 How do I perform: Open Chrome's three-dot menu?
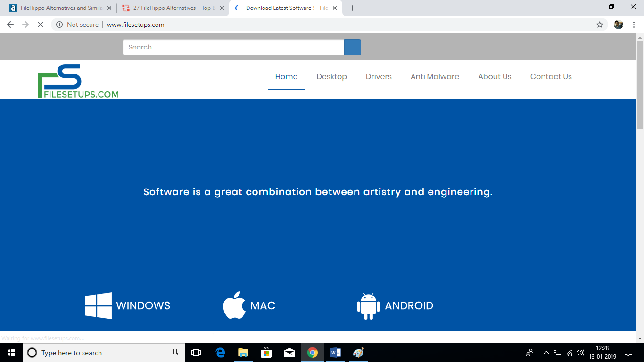click(634, 25)
